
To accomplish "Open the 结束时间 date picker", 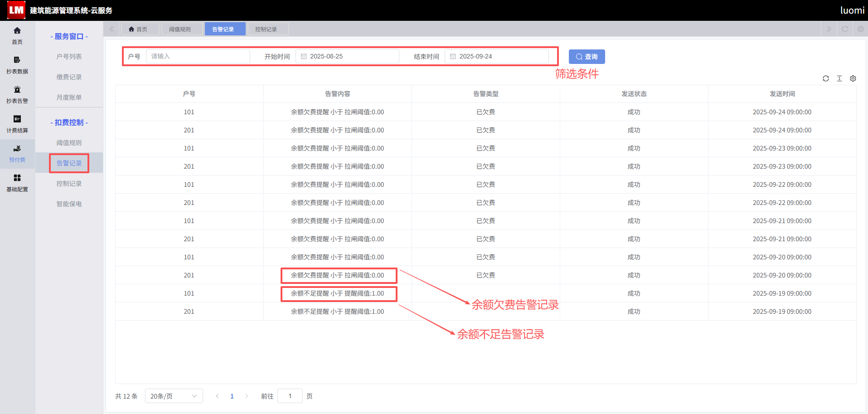I will (x=497, y=56).
